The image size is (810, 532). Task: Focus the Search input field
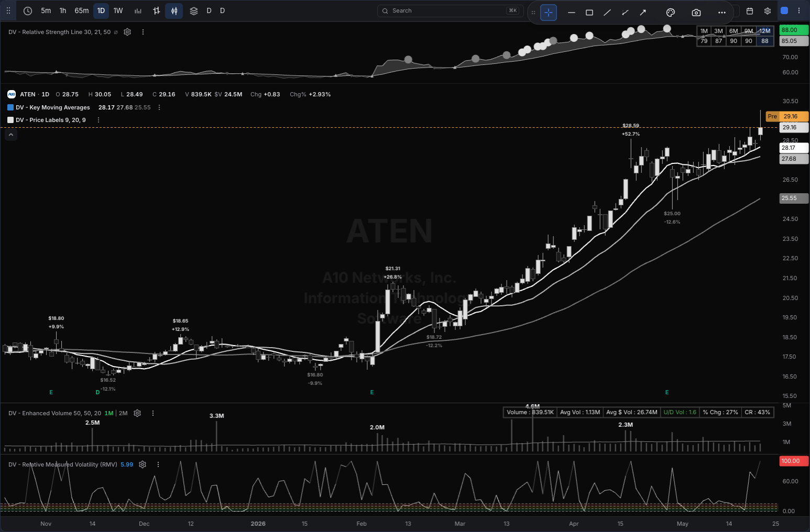[450, 10]
